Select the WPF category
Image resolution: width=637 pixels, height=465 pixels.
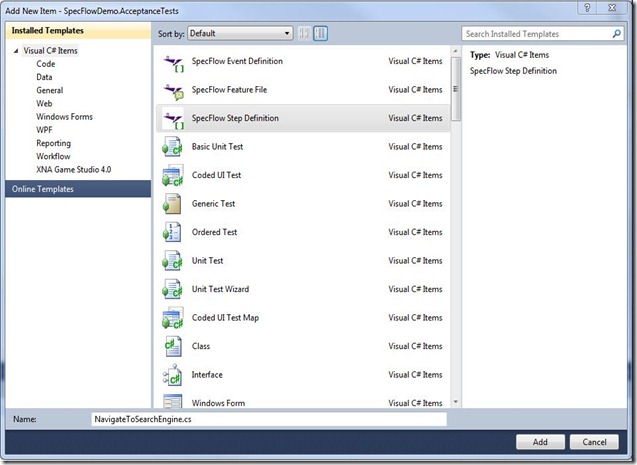click(44, 130)
